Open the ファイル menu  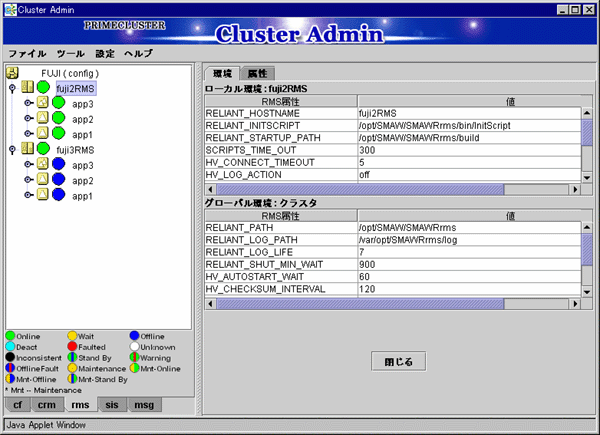[x=27, y=52]
